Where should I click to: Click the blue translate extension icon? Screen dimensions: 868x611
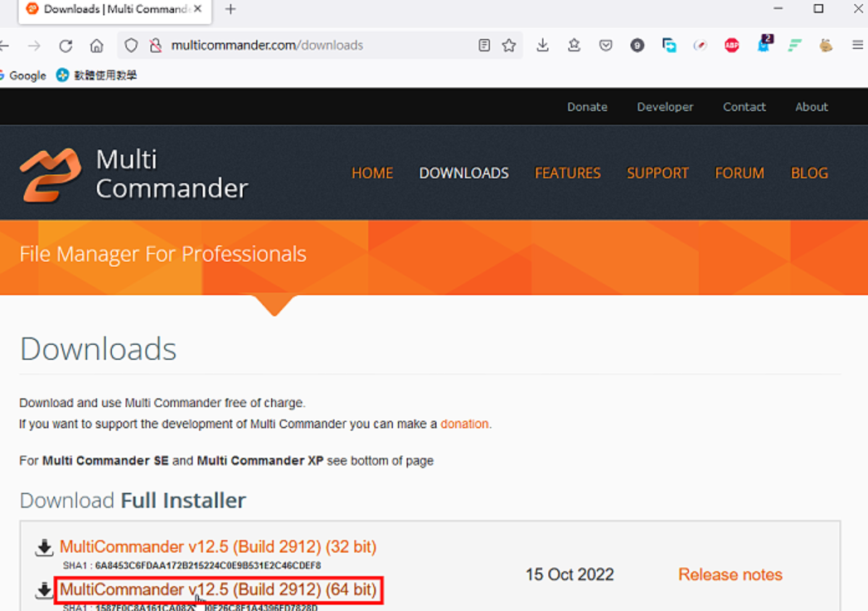[x=669, y=46]
